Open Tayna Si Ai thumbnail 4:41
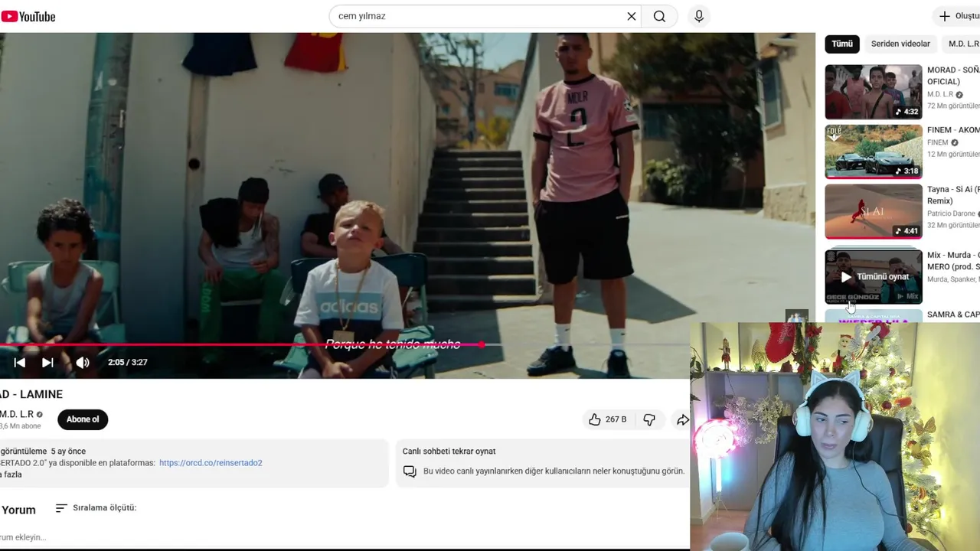This screenshot has width=980, height=551. (x=874, y=211)
